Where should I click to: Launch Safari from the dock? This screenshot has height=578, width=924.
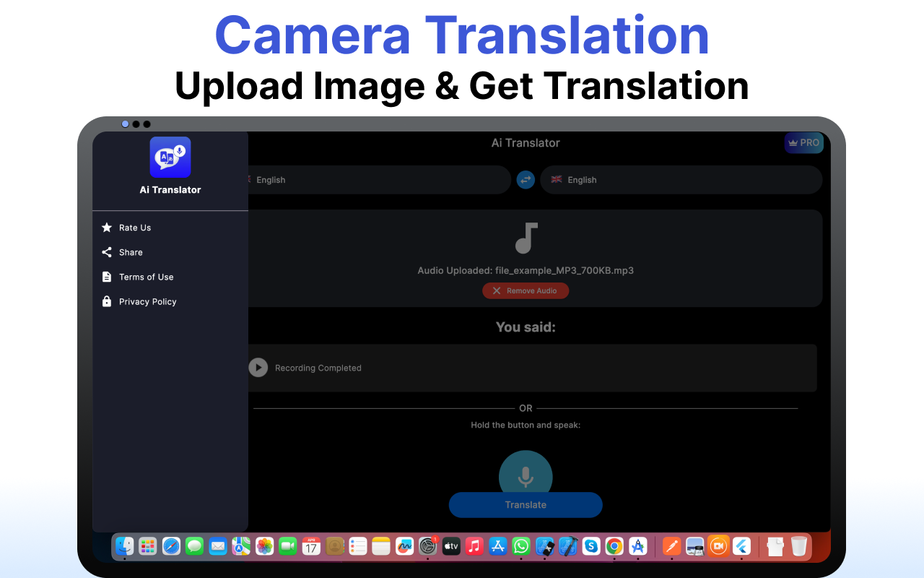[171, 546]
